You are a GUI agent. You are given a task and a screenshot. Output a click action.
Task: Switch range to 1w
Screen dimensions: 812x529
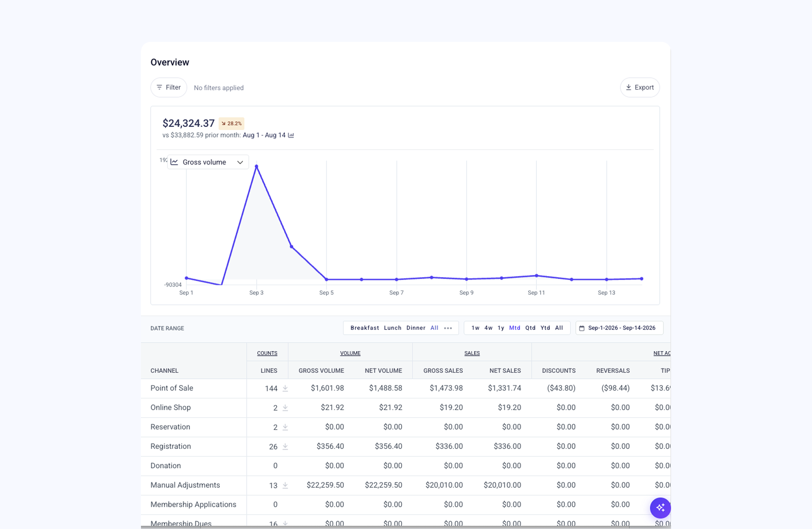(x=475, y=328)
